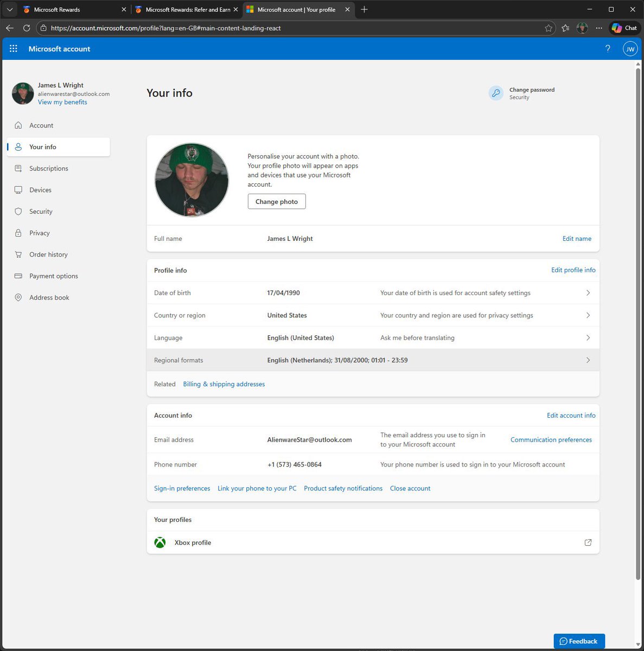Screen dimensions: 644x651
Task: Click the large profile photo
Action: (x=192, y=180)
